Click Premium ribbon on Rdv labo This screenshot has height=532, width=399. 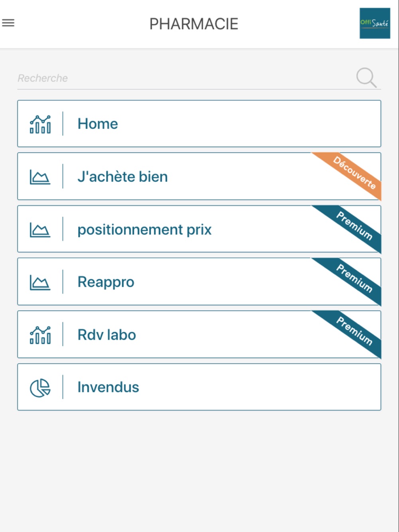pyautogui.click(x=354, y=331)
